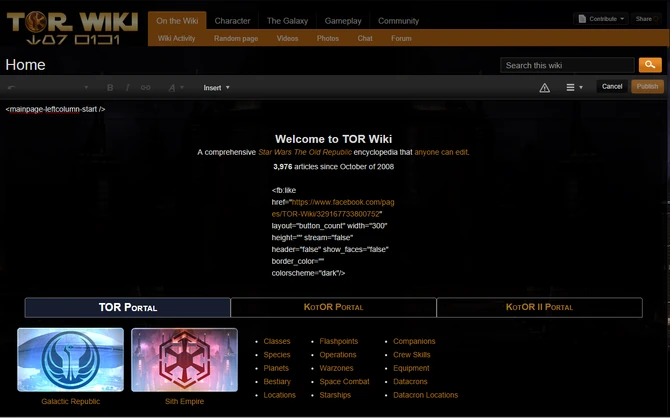The width and height of the screenshot is (670, 418).
Task: Open the Galactic Republic emblem image
Action: point(70,360)
